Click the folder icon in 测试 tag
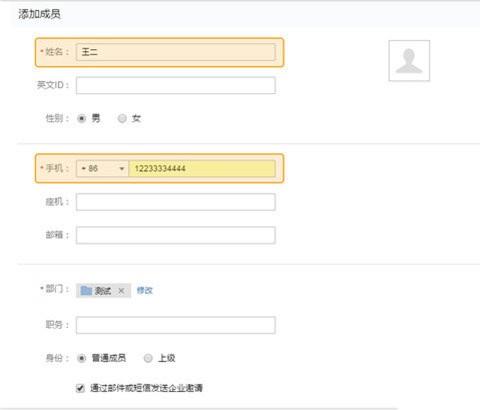480x410 pixels. pos(86,290)
